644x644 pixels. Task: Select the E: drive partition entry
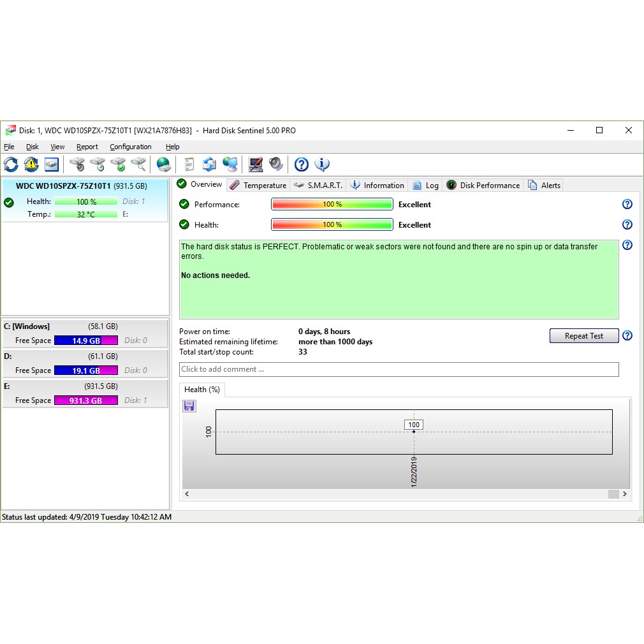pos(85,393)
